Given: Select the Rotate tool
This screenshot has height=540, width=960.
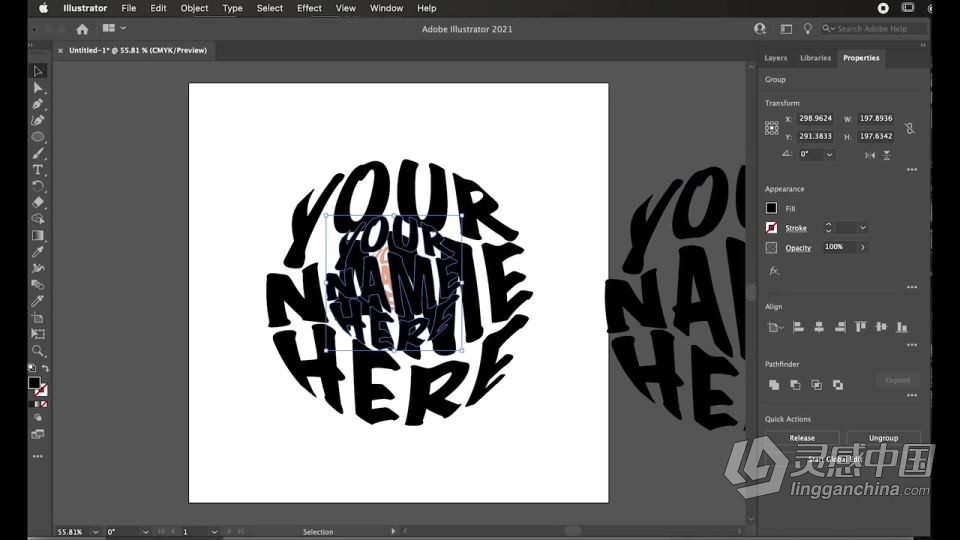Looking at the screenshot, I should click(38, 186).
